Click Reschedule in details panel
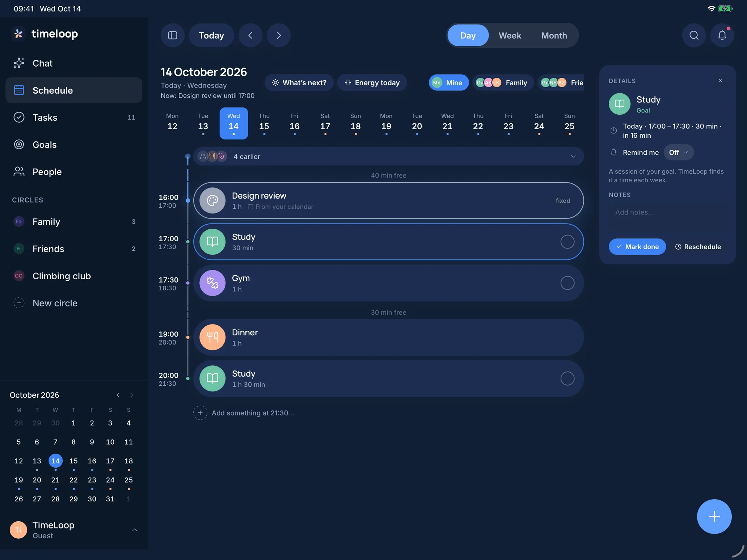The height and width of the screenshot is (560, 747). pos(698,247)
